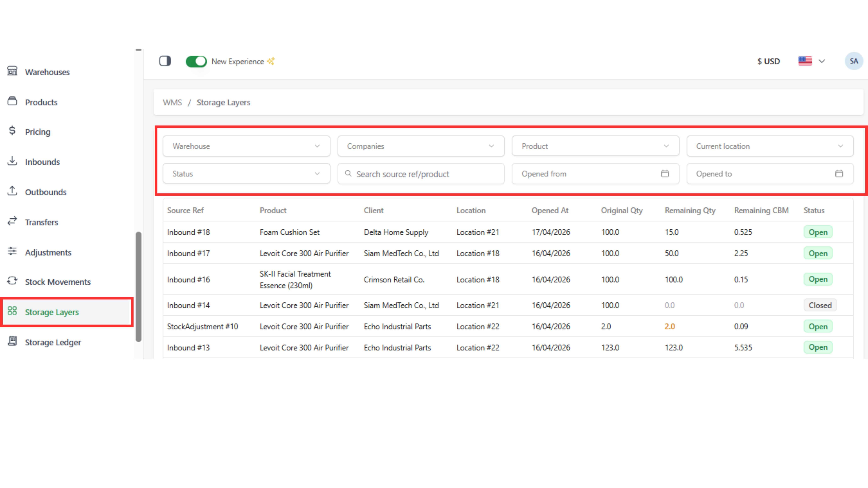Viewport: 868px width, 488px height.
Task: Click the Pricing dollar icon
Action: click(x=12, y=131)
